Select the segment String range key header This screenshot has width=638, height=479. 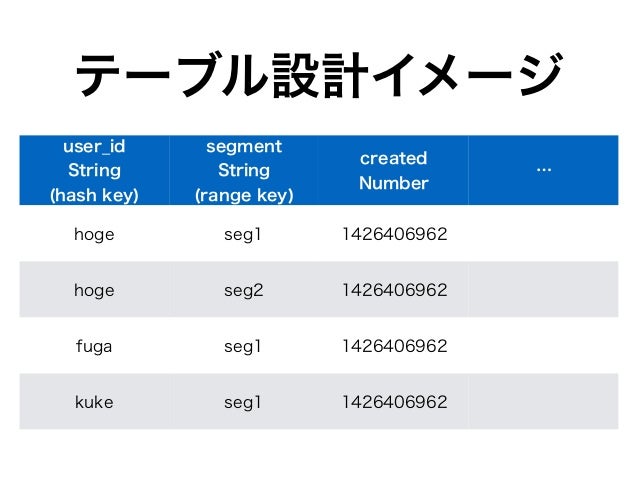(x=244, y=171)
